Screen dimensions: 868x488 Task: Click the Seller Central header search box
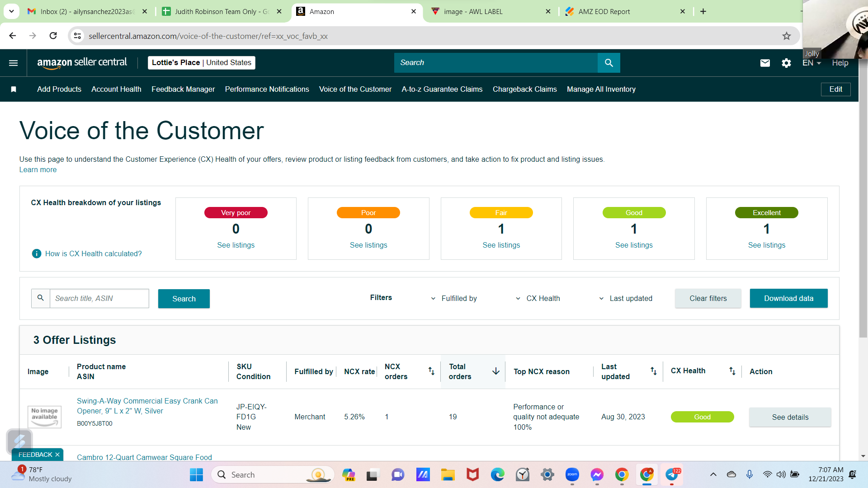click(496, 63)
